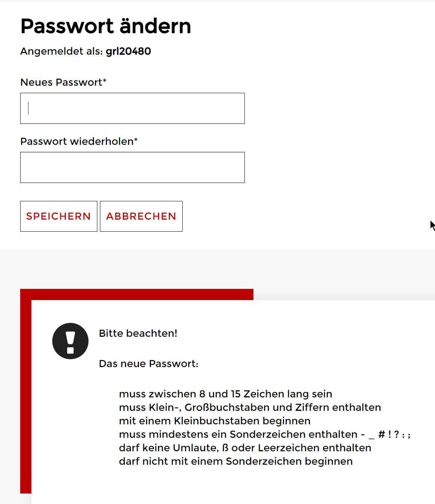
Task: Save the password with SPEICHERN
Action: [59, 216]
